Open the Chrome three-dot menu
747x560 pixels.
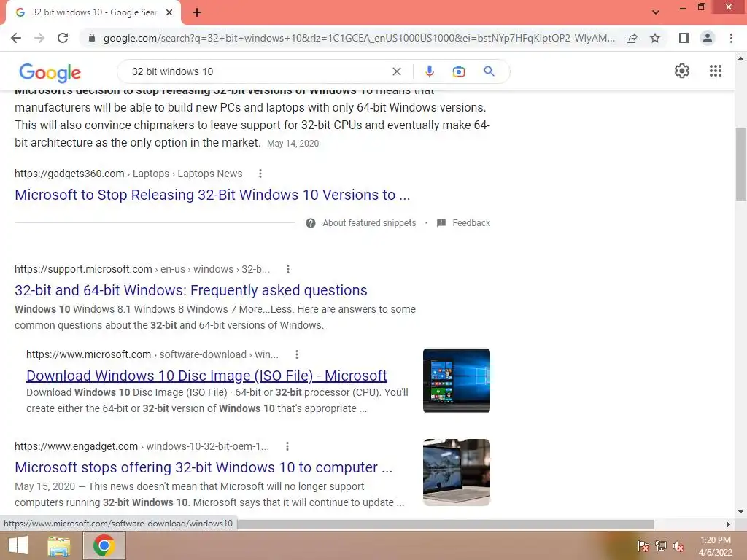[731, 38]
